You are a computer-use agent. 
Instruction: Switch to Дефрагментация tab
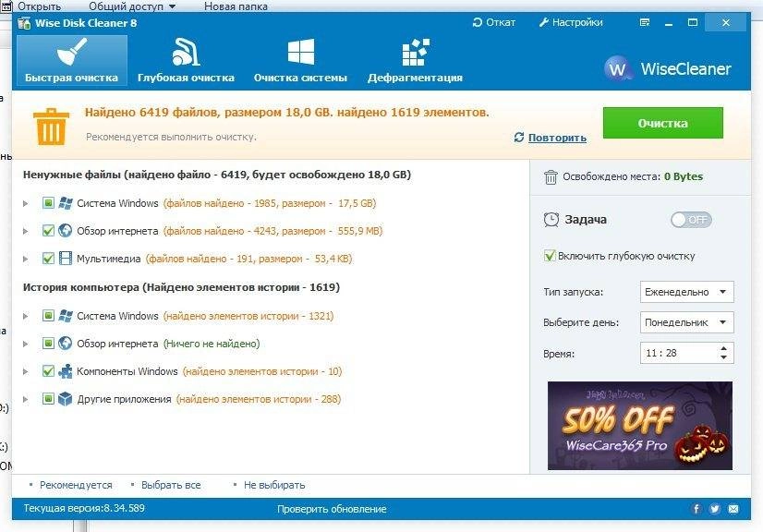(x=415, y=60)
